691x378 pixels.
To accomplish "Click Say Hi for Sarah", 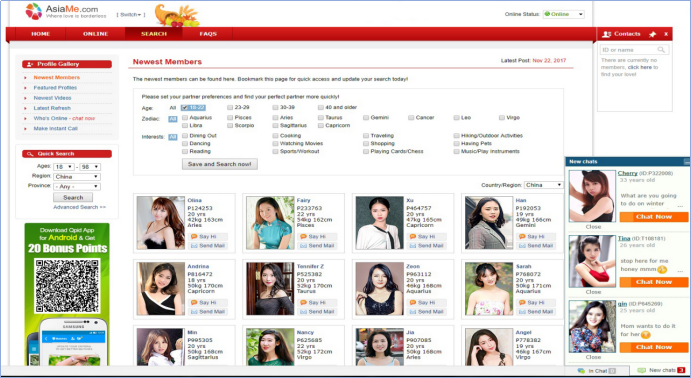I will (535, 303).
